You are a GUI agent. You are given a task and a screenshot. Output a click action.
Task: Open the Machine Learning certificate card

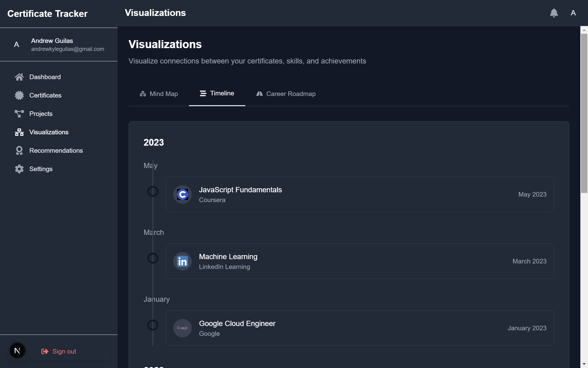click(x=360, y=261)
